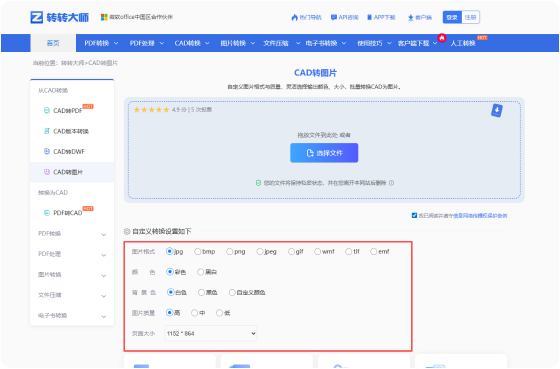Screen dimensions: 560x369
Task: Click the PDF转CAD sidebar icon
Action: pos(46,213)
